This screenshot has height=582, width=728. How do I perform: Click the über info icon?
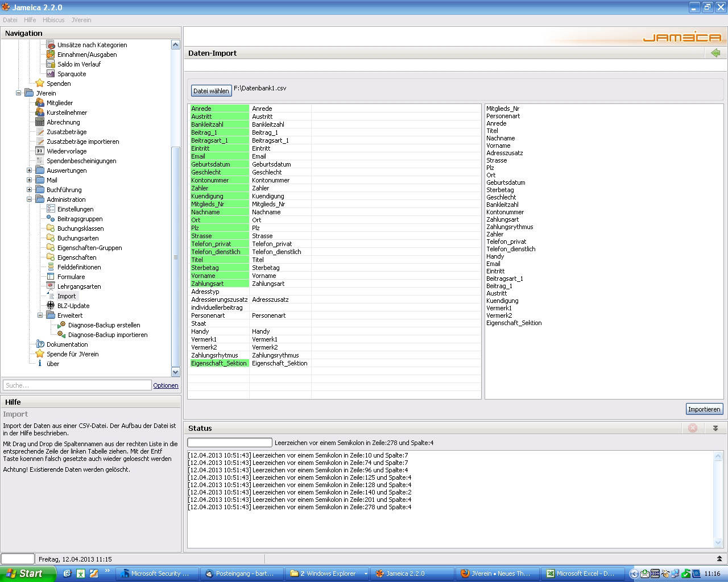[40, 364]
